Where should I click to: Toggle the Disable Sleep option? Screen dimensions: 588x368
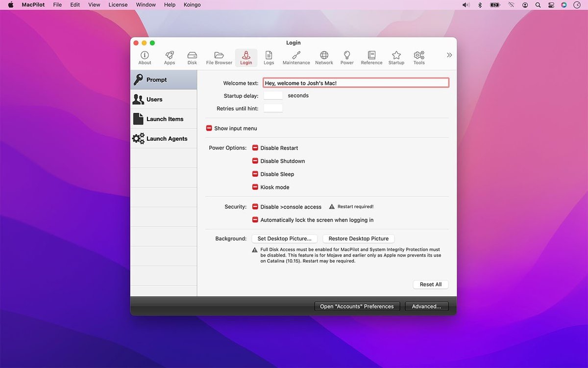click(x=255, y=174)
